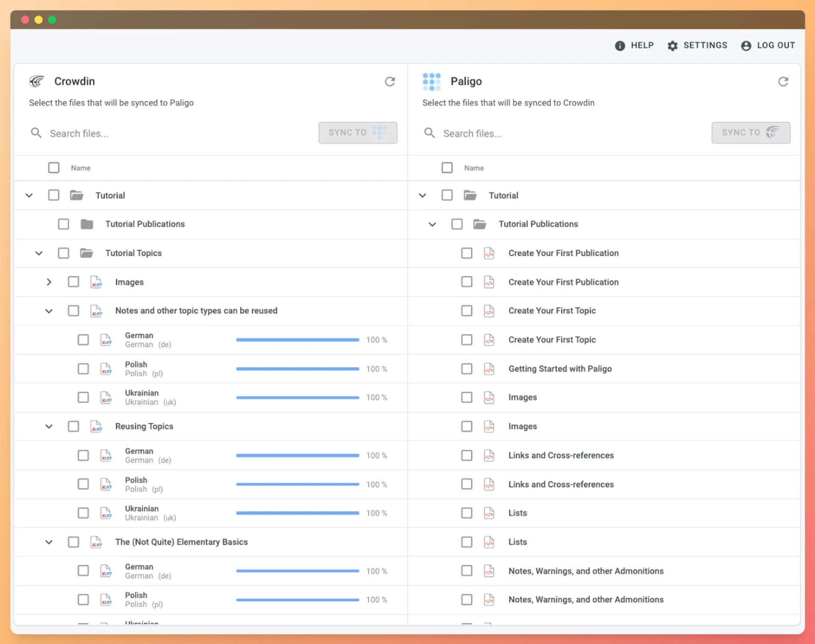Click second 'Links and Cross-references' label
The height and width of the screenshot is (644, 815).
point(561,484)
